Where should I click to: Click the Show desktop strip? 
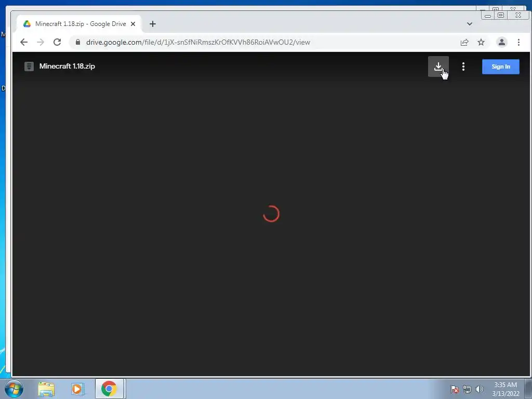(528, 389)
